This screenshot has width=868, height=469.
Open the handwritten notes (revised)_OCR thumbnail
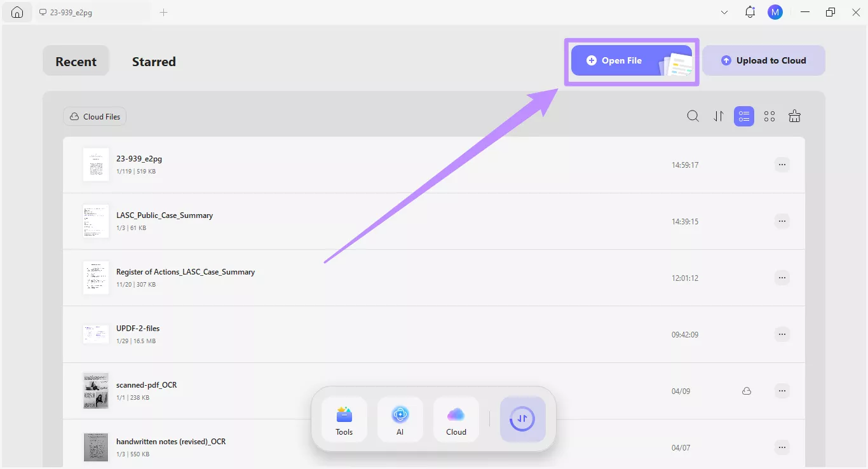[x=96, y=447]
